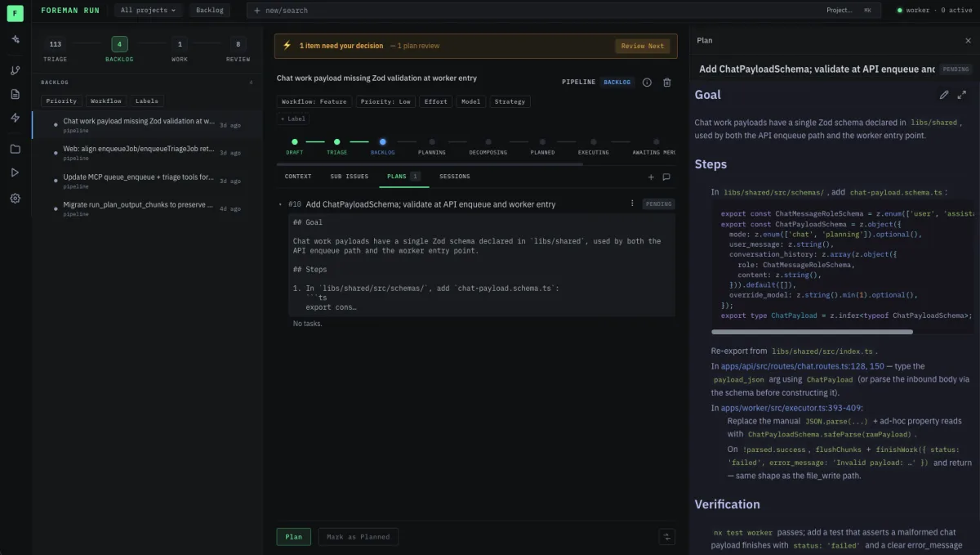The image size is (980, 555).
Task: Open the play triangle icon in sidebar
Action: click(15, 172)
